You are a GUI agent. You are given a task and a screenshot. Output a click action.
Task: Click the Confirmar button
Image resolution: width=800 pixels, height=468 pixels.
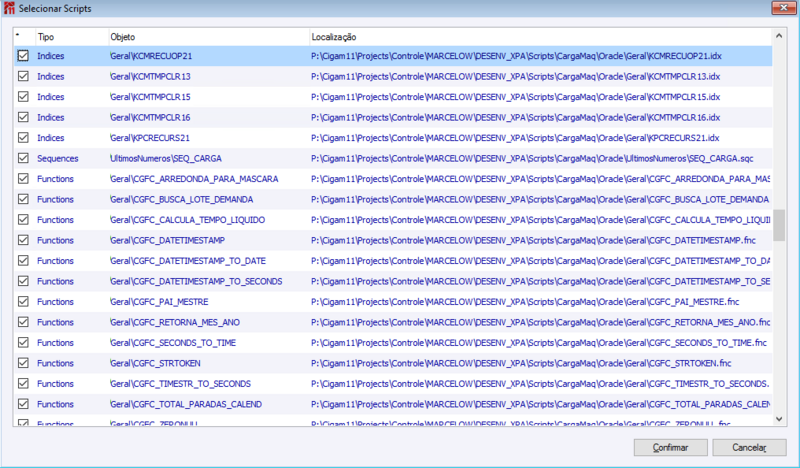(x=670, y=448)
